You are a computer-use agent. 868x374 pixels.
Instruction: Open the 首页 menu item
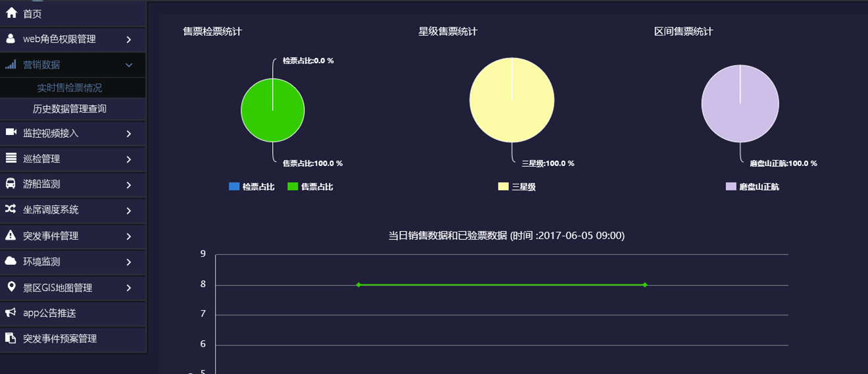tap(73, 13)
